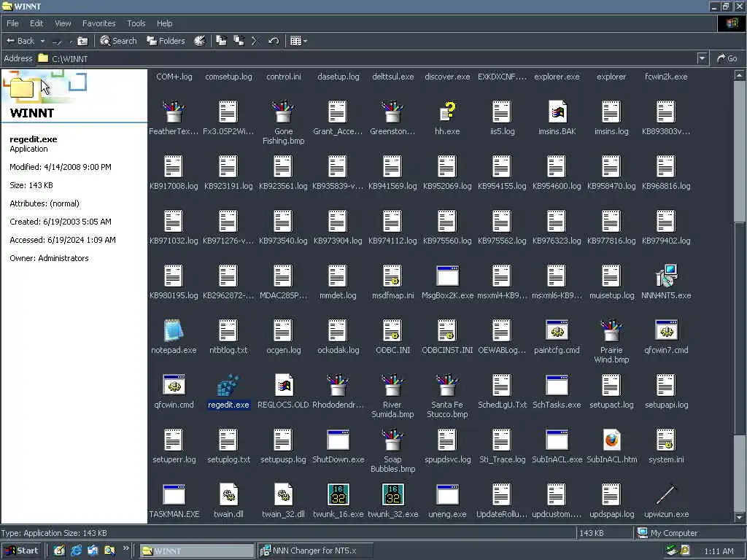Select the twunk_32.exe icon
Screen dimensions: 747x560
[x=392, y=494]
